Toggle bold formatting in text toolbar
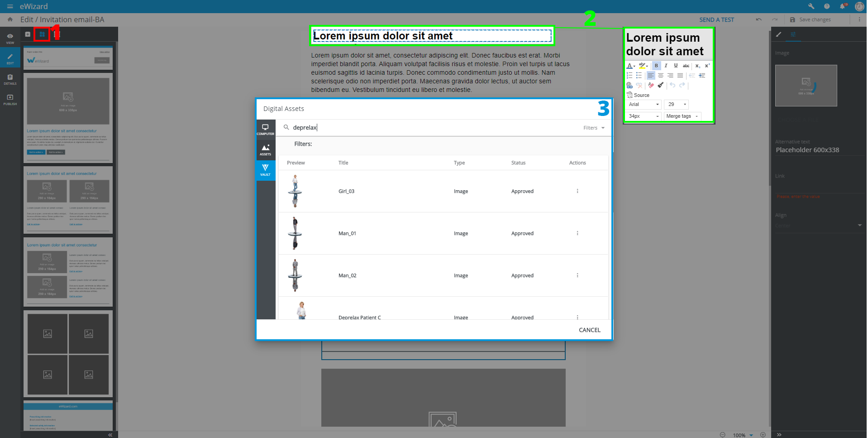 (656, 66)
